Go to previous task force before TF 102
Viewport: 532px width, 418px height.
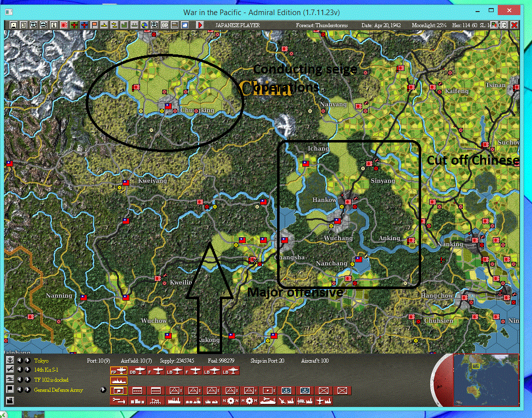point(20,380)
